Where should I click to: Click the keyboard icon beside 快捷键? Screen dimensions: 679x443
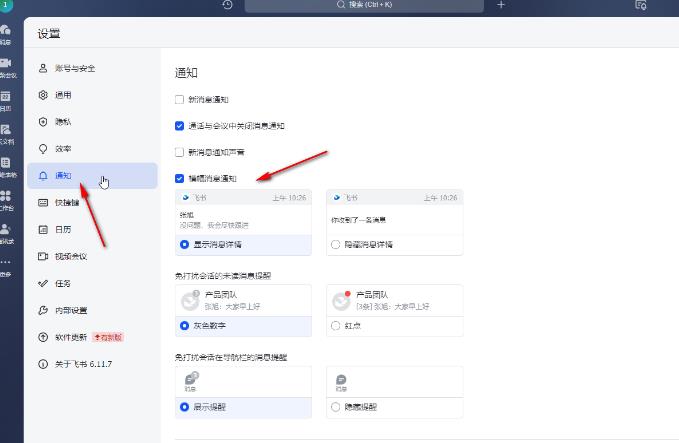(x=43, y=203)
